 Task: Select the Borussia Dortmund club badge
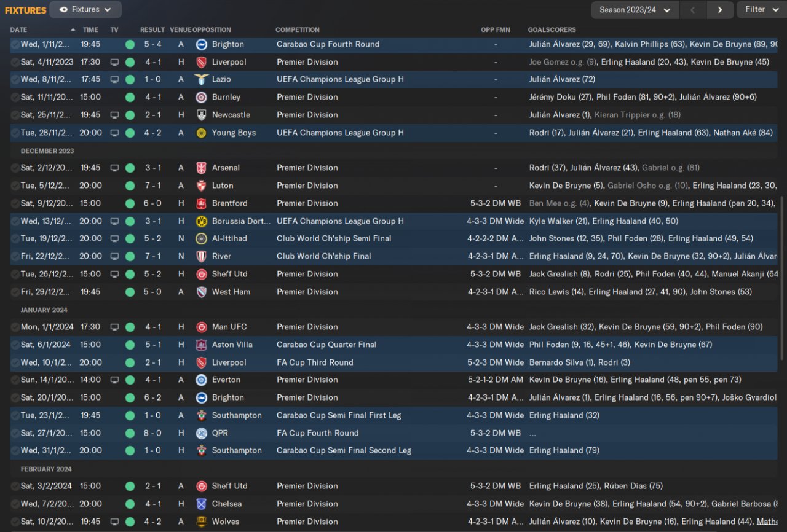tap(201, 221)
